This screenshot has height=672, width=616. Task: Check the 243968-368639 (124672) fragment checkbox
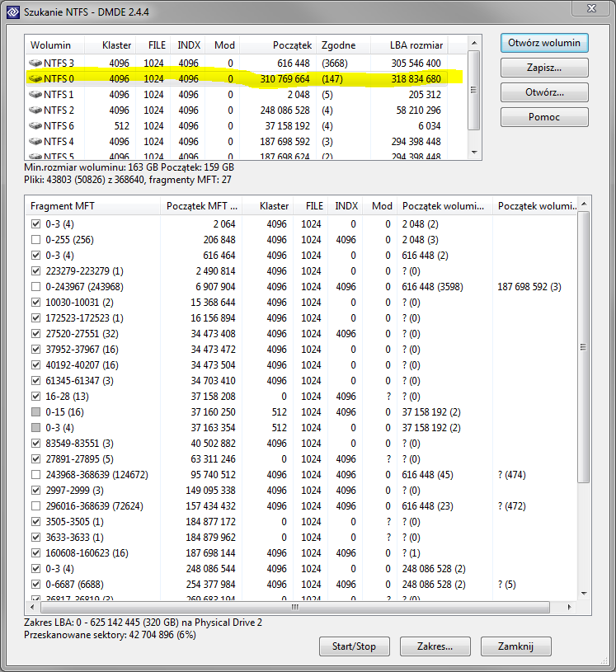pyautogui.click(x=36, y=474)
